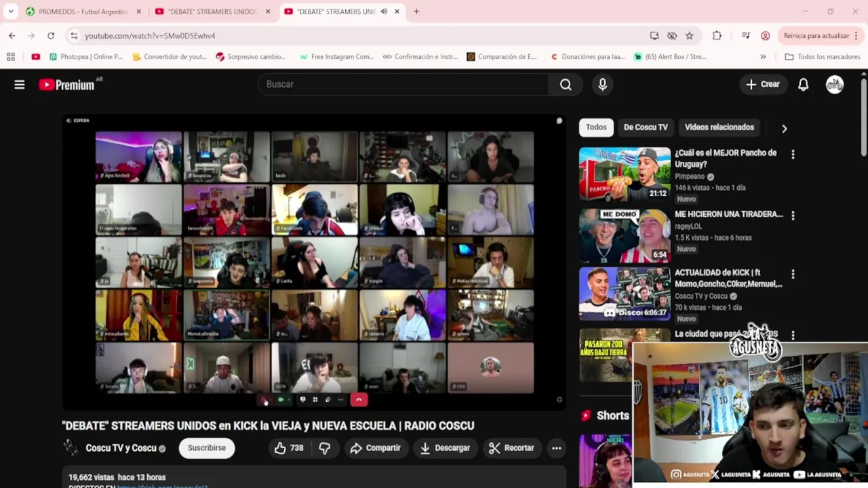Image resolution: width=868 pixels, height=488 pixels.
Task: Click the Compartir button
Action: pyautogui.click(x=375, y=447)
